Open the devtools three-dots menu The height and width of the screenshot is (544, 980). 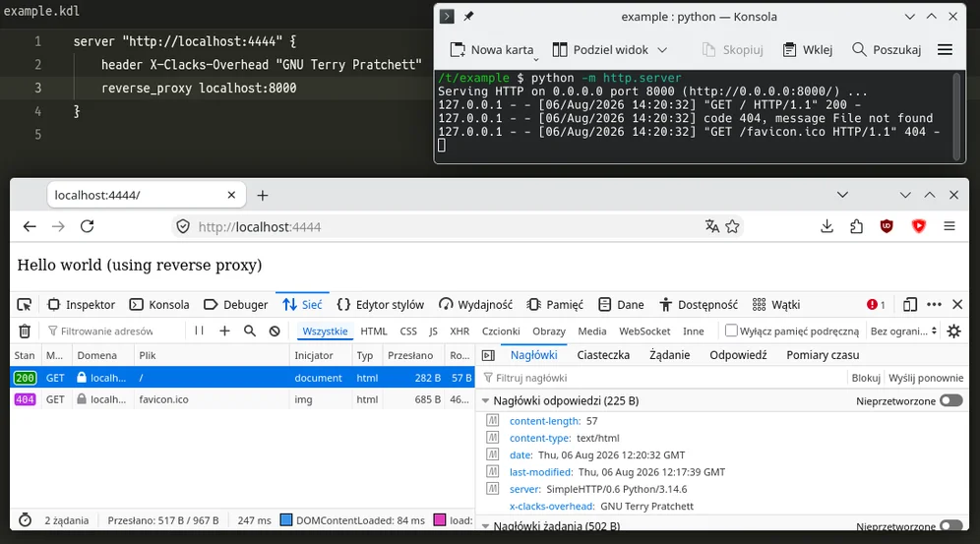tap(934, 305)
